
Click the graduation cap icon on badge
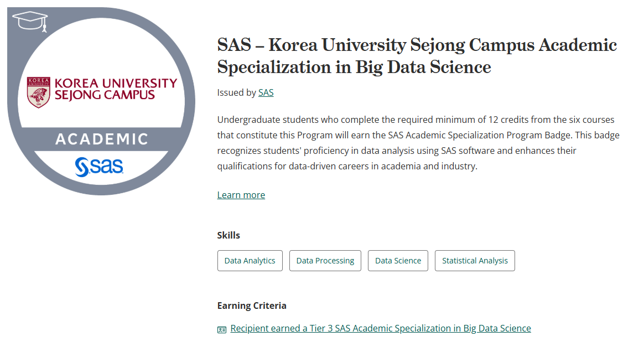click(x=30, y=21)
